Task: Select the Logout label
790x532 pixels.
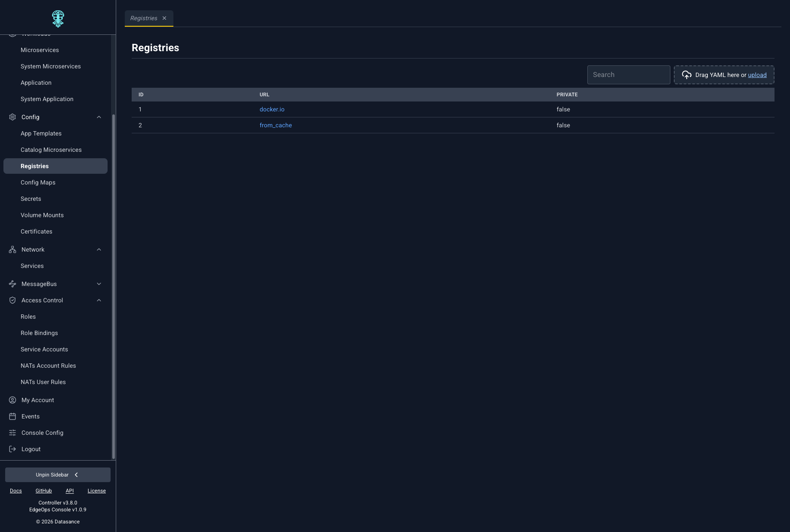Action: tap(31, 449)
